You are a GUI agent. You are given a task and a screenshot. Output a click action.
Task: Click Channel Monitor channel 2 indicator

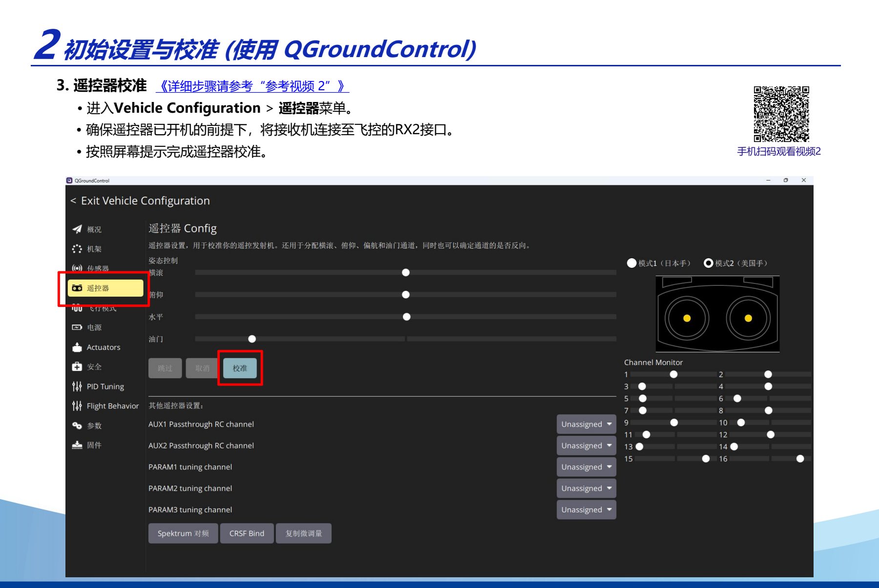tap(768, 374)
